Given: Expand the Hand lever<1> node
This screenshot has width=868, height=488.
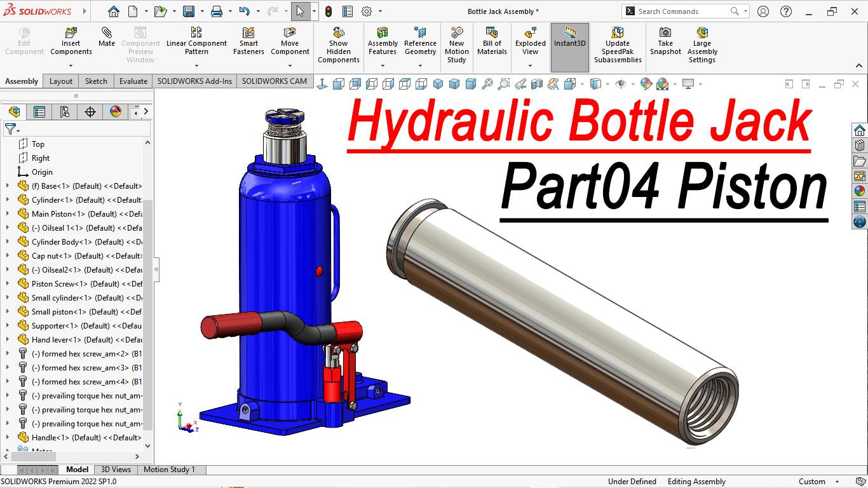Looking at the screenshot, I should pyautogui.click(x=8, y=340).
